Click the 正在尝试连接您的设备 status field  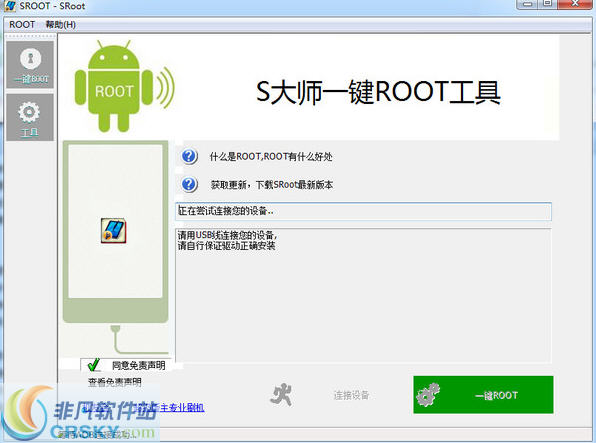[363, 211]
